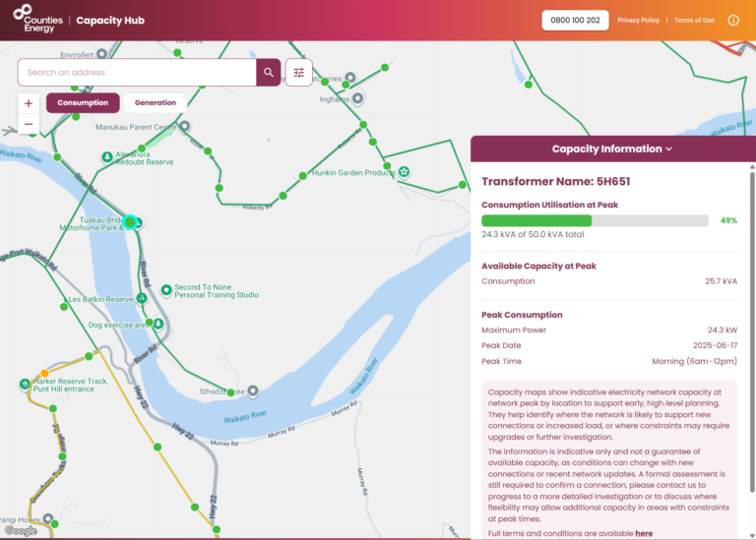The image size is (756, 540).
Task: Click the '2025-06-17' peak date value
Action: tap(715, 345)
